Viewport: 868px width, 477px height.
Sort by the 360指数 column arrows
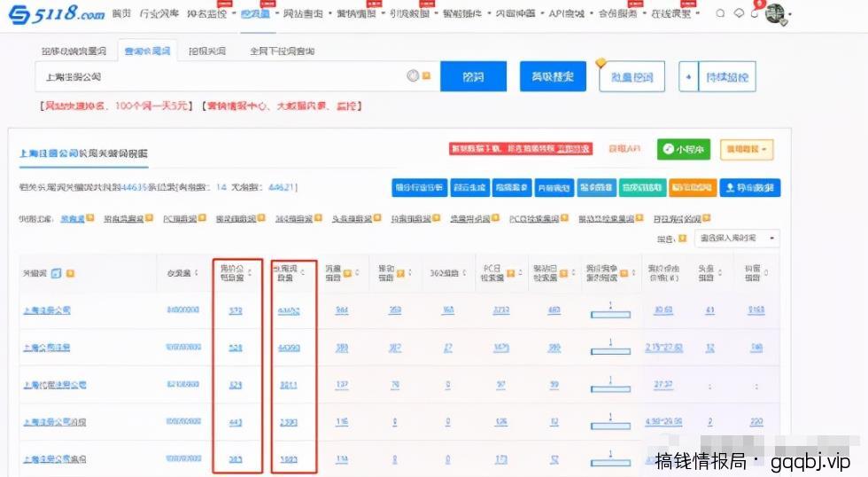(x=464, y=272)
